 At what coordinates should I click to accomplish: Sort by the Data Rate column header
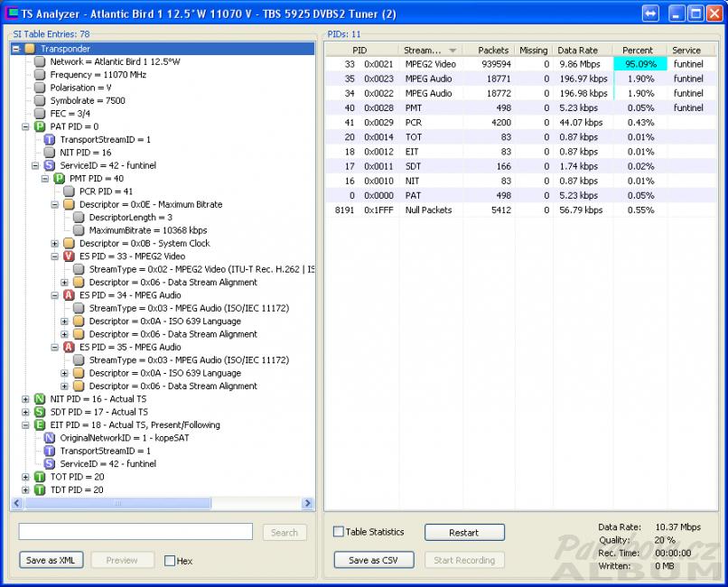tap(583, 50)
